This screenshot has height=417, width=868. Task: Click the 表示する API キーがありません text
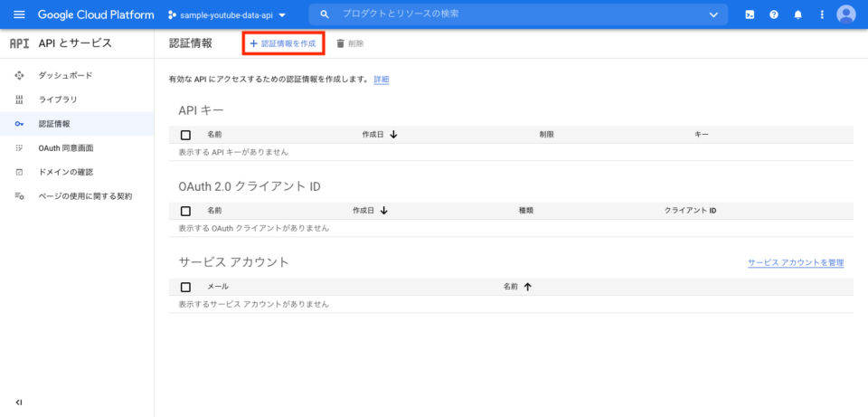coord(233,152)
